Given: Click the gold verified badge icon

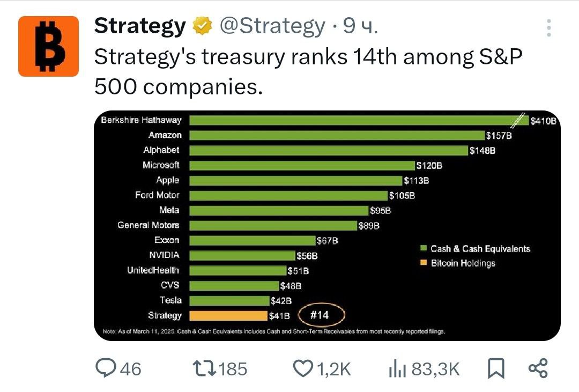Looking at the screenshot, I should [x=202, y=26].
